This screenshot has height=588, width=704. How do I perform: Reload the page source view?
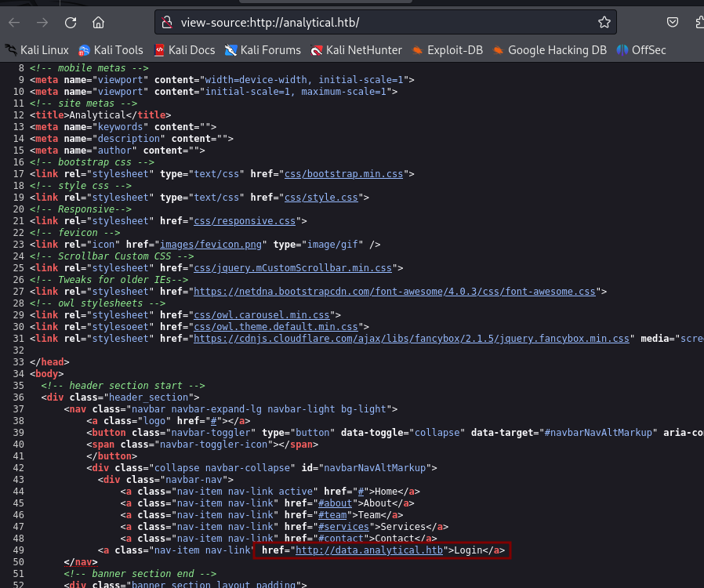tap(71, 23)
